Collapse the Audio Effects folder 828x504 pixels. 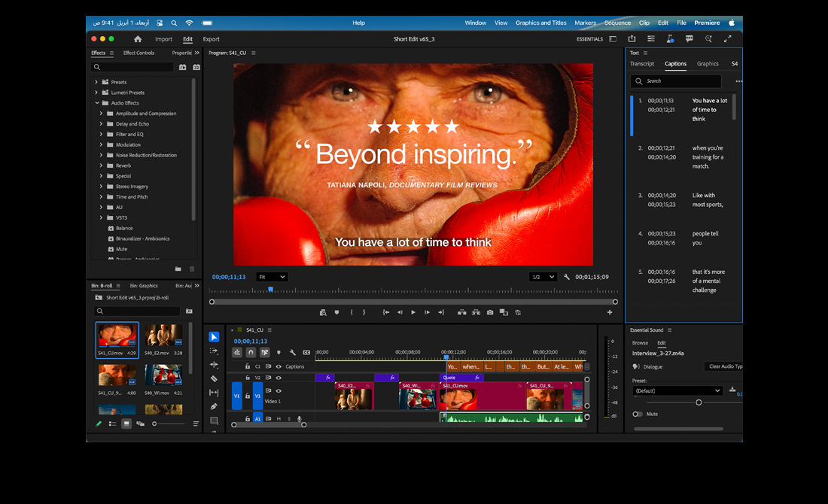pos(96,102)
